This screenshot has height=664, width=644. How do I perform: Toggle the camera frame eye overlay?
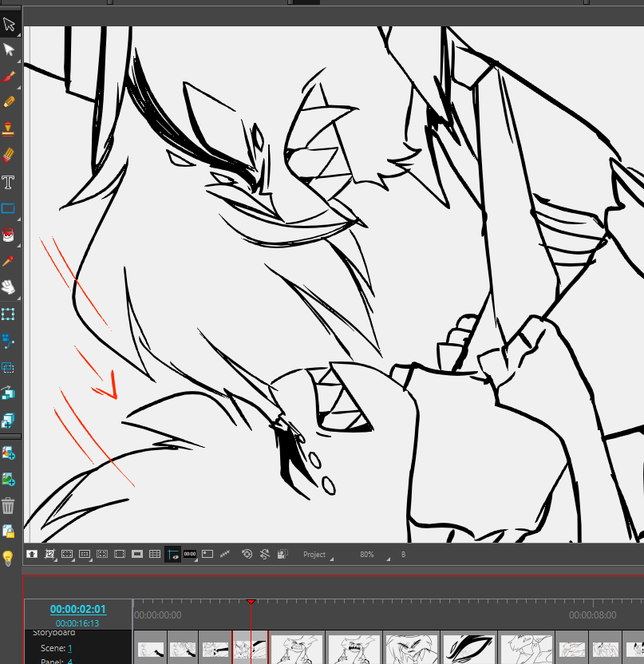pyautogui.click(x=172, y=554)
